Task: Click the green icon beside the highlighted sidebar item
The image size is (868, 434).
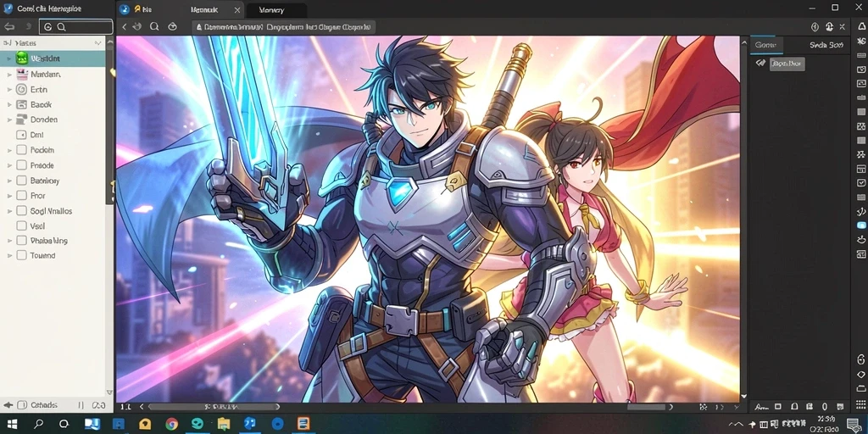Action: 22,58
